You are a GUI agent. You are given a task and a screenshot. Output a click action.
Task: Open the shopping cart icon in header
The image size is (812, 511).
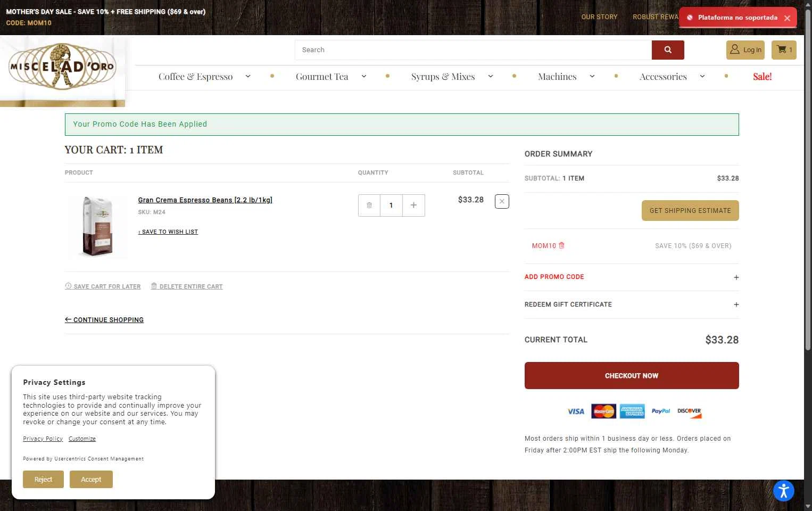point(784,50)
